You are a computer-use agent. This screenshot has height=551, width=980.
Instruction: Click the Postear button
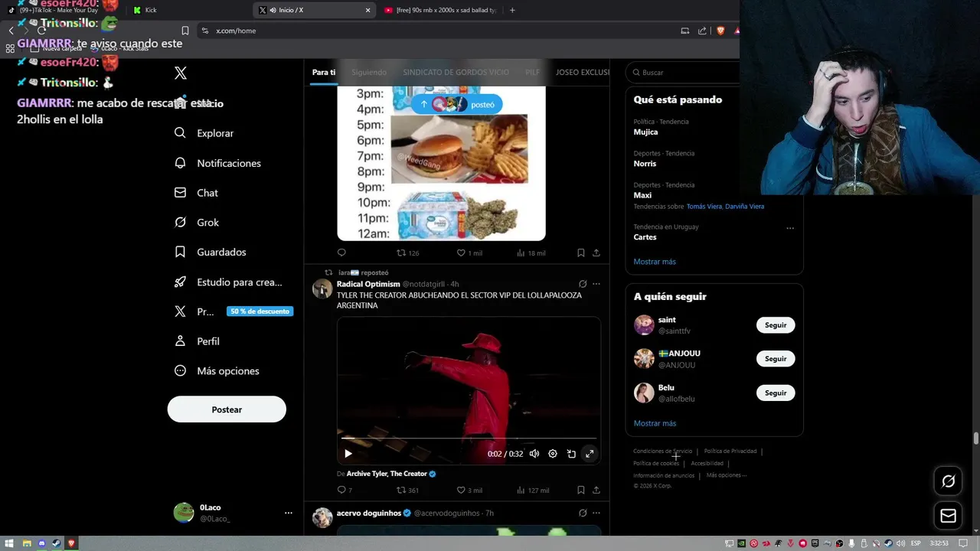click(x=227, y=409)
